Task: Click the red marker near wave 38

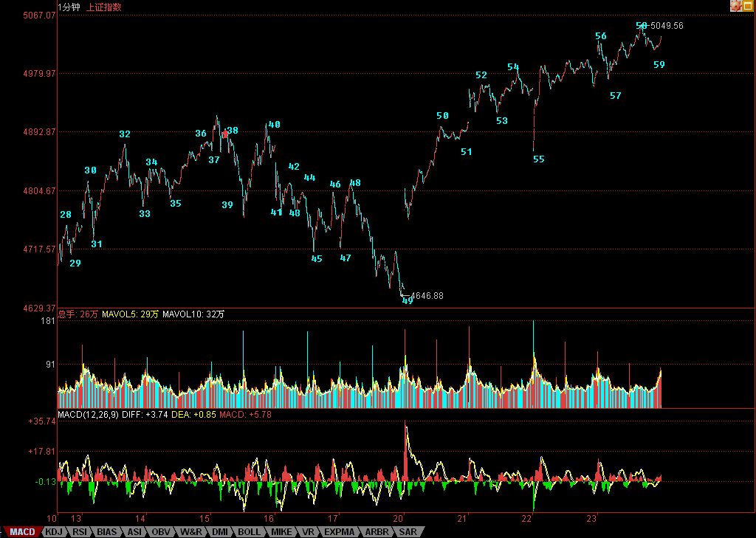Action: pos(225,134)
